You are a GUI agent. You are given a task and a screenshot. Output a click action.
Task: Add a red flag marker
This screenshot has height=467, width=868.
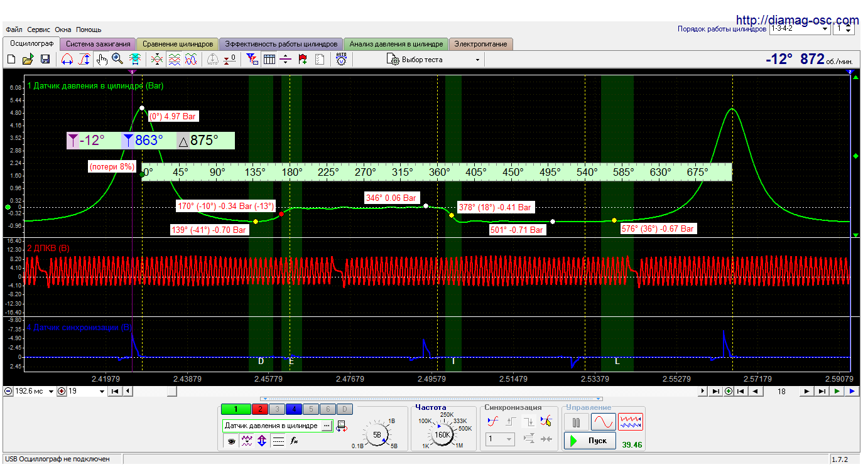coord(303,59)
